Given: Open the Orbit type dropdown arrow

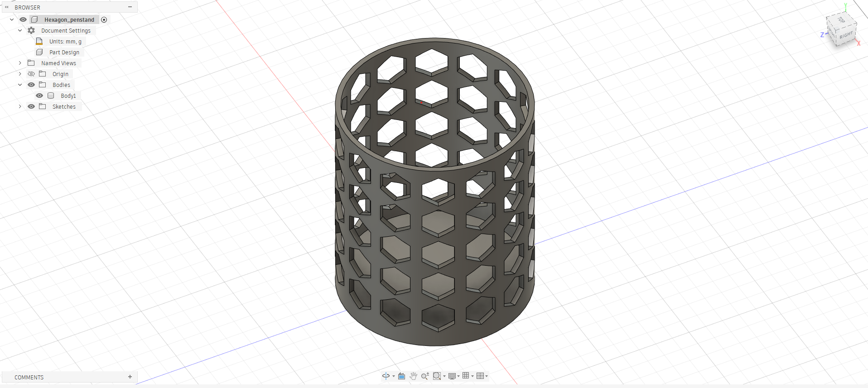Looking at the screenshot, I should (394, 376).
